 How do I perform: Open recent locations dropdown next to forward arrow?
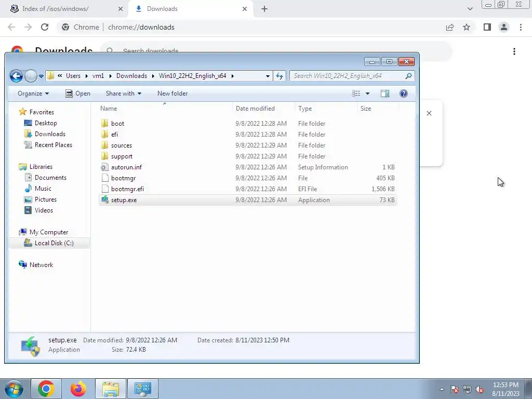coord(42,76)
